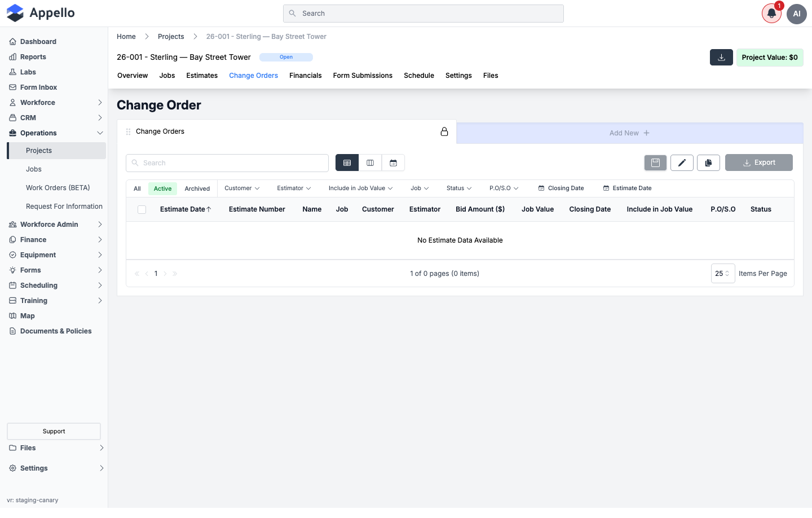Screen dimensions: 812x518
Task: Click the Form Inbox envelope icon
Action: (12, 87)
